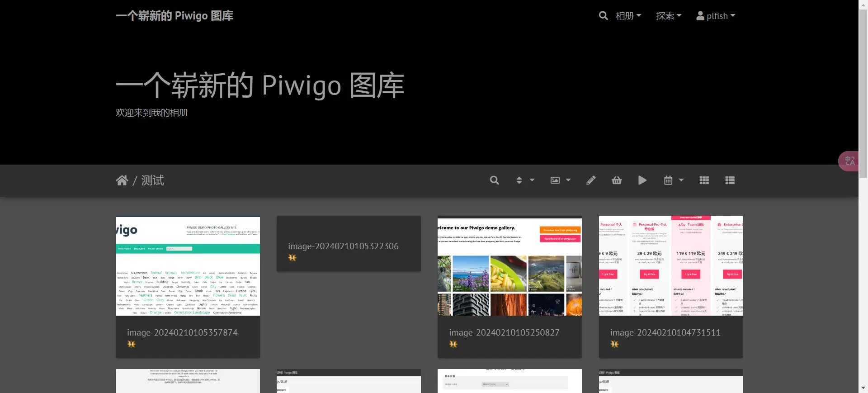Open thumbnail image-20240210105357874
The width and height of the screenshot is (868, 393).
188,266
